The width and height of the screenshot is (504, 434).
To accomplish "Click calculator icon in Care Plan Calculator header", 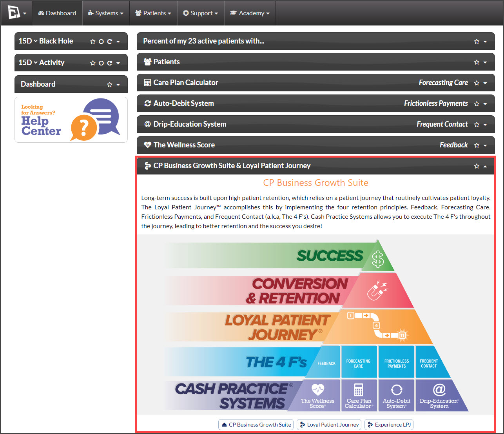I will (147, 83).
